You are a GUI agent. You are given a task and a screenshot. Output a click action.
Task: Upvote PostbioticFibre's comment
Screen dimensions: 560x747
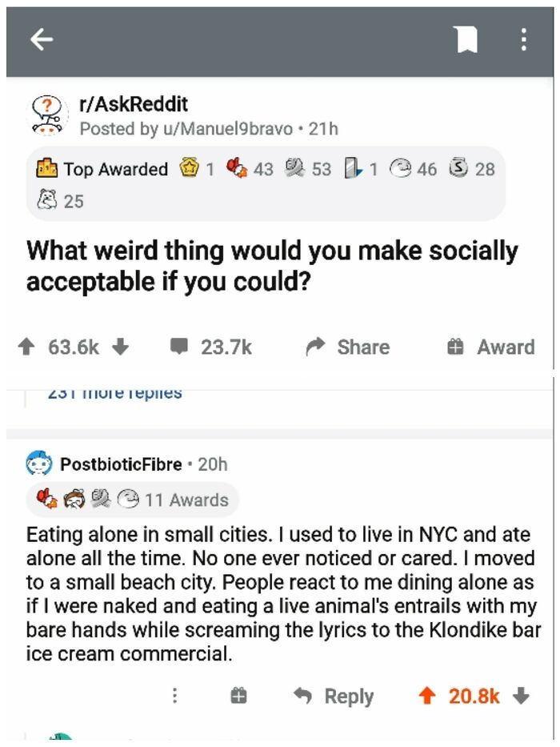point(430,696)
